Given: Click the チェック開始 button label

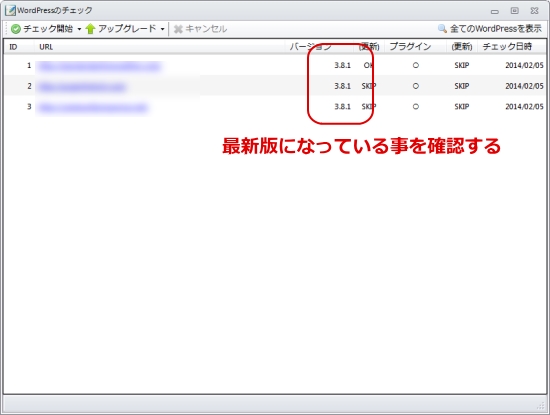Looking at the screenshot, I should [x=48, y=29].
